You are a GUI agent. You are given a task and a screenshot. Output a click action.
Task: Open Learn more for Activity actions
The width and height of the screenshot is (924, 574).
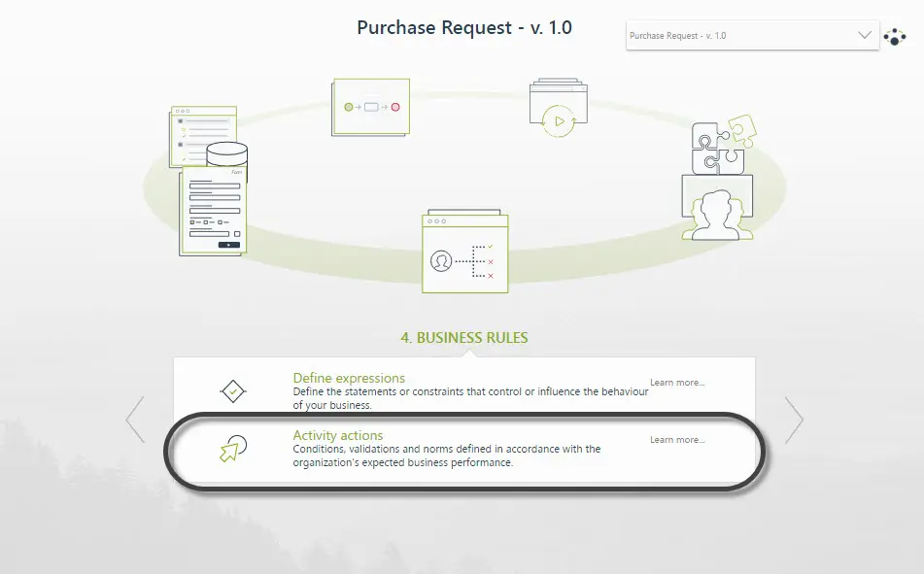pos(677,440)
